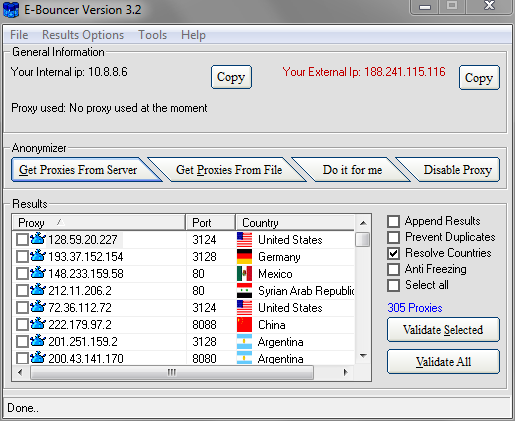The width and height of the screenshot is (515, 421).
Task: Click the E-Bouncer app icon in title bar
Action: (x=11, y=10)
